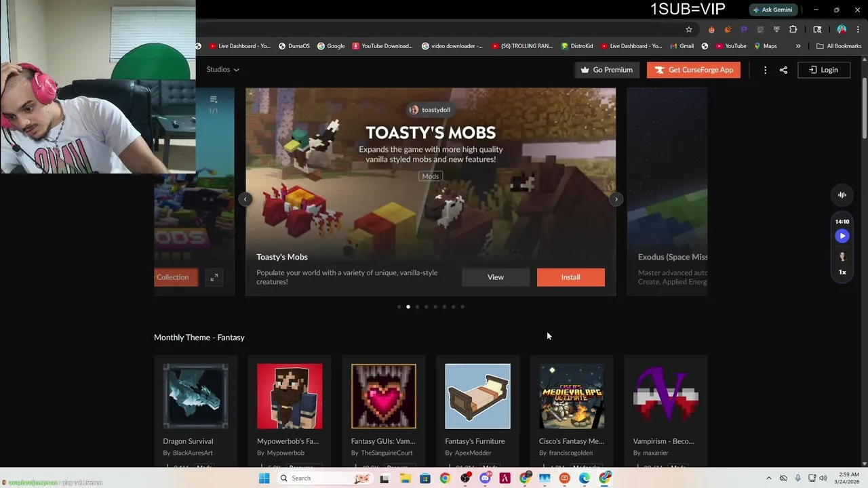Open Cisco's Medieval RPG thumbnail
This screenshot has width=868, height=488.
click(x=572, y=396)
